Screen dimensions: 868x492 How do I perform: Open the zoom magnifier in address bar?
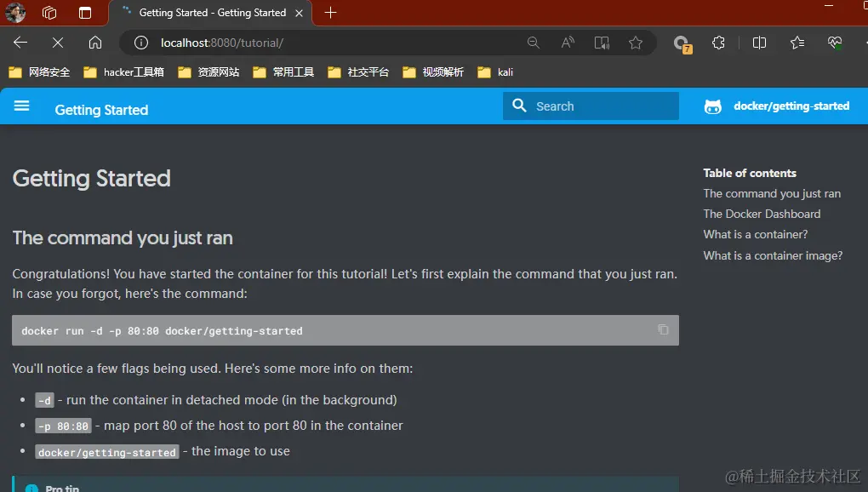point(533,43)
